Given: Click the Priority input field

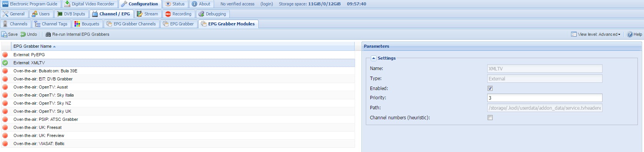Looking at the screenshot, I should pos(544,98).
